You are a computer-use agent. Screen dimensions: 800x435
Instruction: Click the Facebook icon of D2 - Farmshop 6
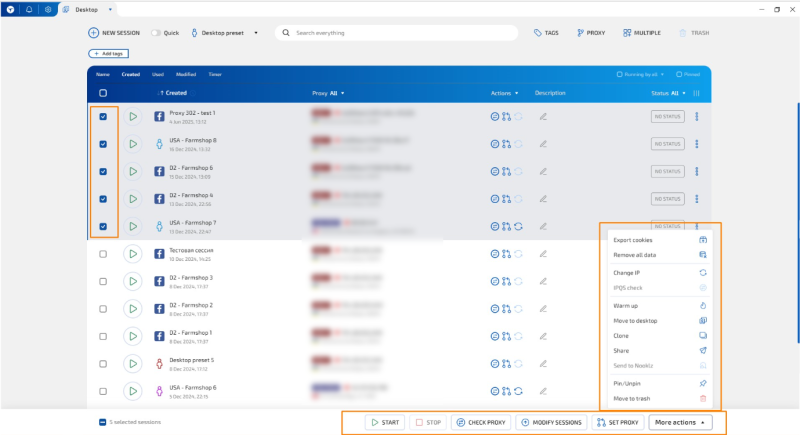[159, 171]
